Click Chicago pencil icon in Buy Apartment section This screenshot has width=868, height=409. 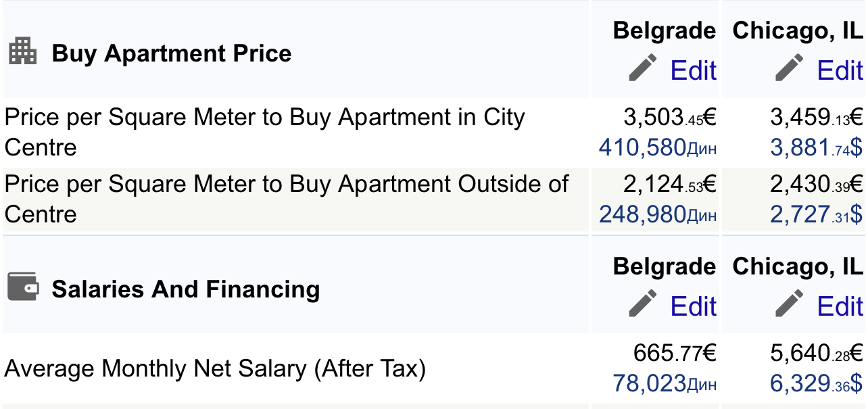pos(789,69)
